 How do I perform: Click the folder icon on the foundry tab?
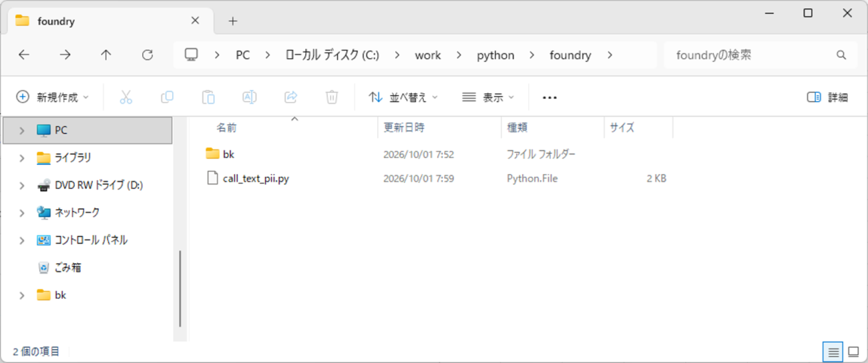23,21
